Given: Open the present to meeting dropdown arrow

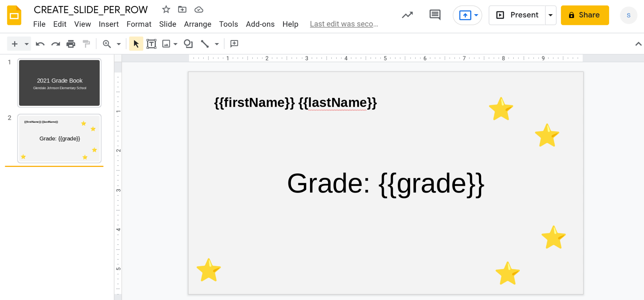Looking at the screenshot, I should pyautogui.click(x=476, y=15).
